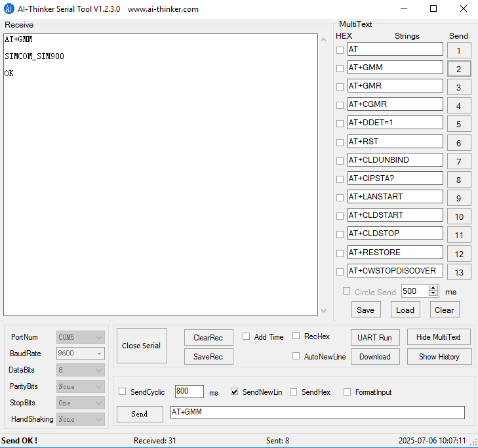Click the send command input field
Viewport: 478px width, 448px height.
(x=317, y=412)
